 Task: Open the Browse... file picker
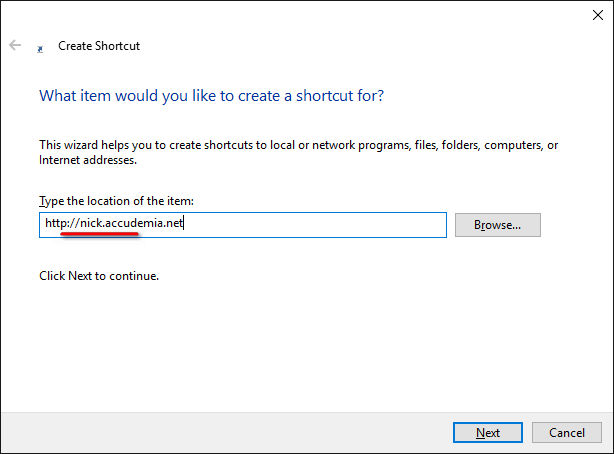tap(497, 225)
